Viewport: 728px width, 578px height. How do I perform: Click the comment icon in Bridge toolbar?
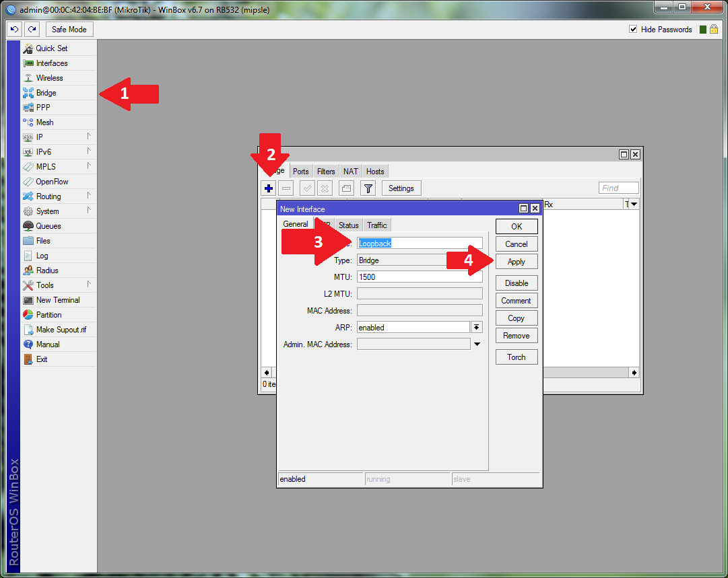click(346, 188)
